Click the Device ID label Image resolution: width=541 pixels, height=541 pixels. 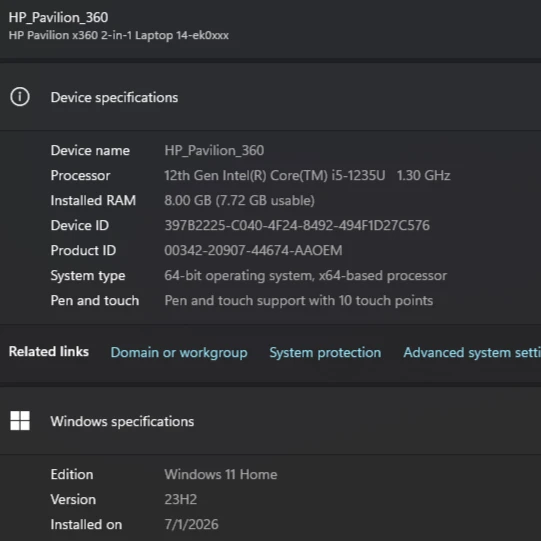[x=80, y=226]
